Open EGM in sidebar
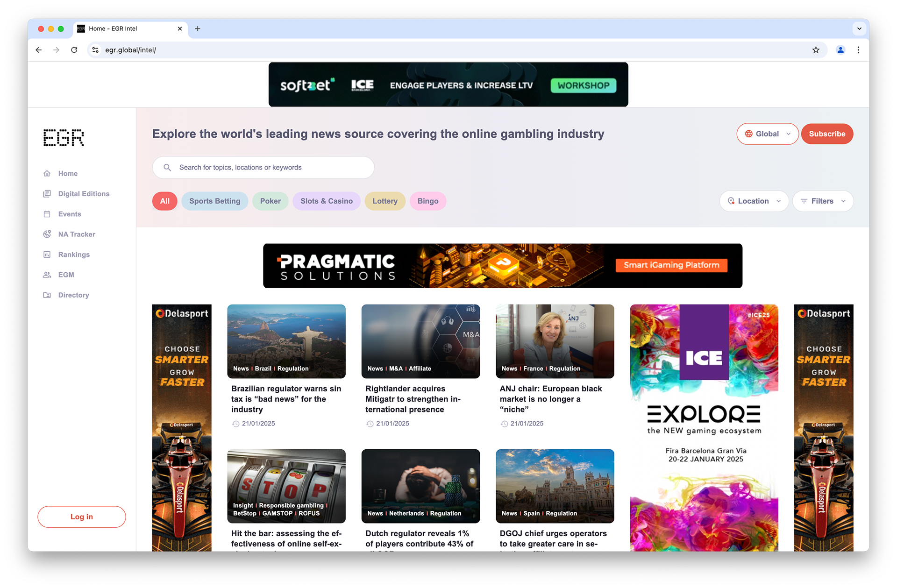 click(x=66, y=275)
